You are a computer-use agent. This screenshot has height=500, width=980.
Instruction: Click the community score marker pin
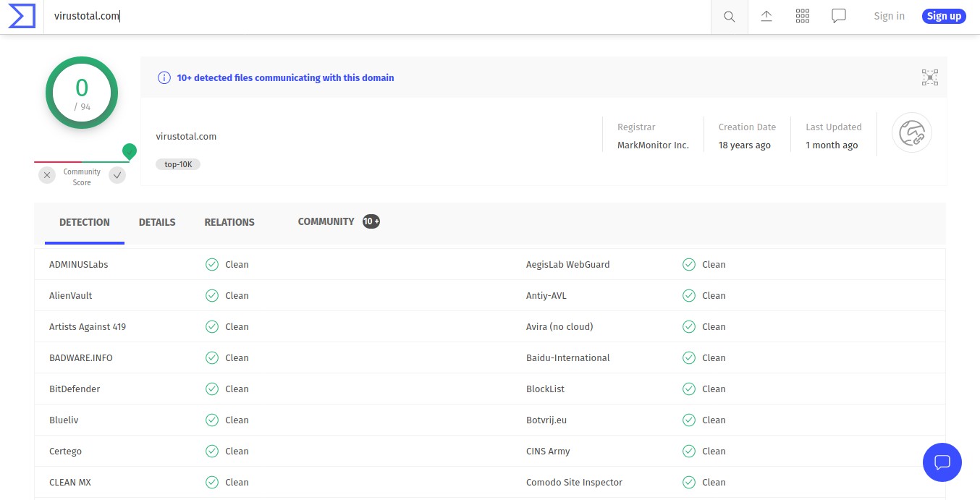pyautogui.click(x=130, y=151)
